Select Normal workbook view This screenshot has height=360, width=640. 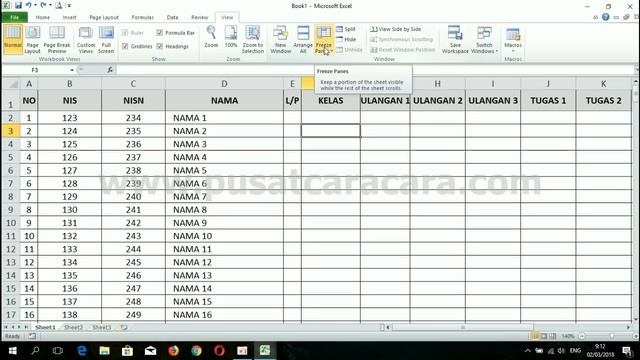pos(13,39)
